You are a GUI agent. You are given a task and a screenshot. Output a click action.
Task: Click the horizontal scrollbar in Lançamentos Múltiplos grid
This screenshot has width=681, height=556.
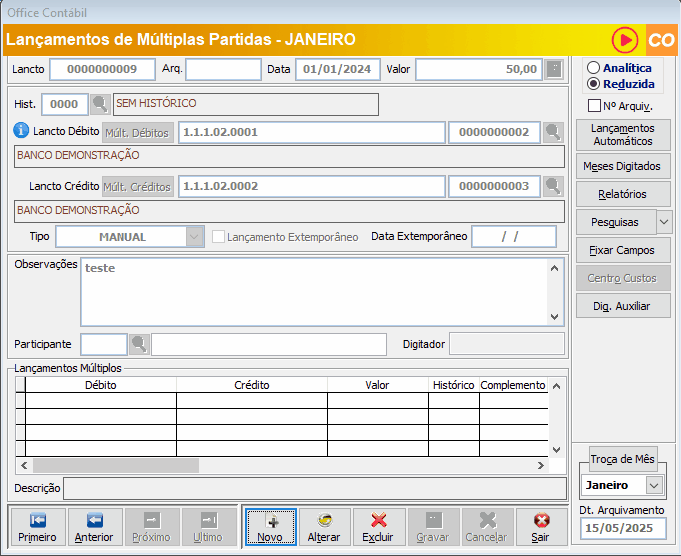click(280, 465)
